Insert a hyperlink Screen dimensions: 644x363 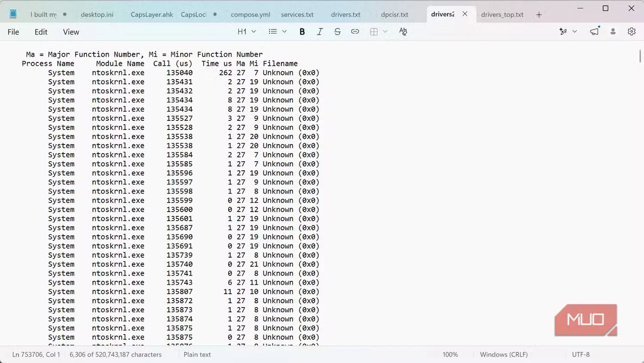pyautogui.click(x=355, y=31)
